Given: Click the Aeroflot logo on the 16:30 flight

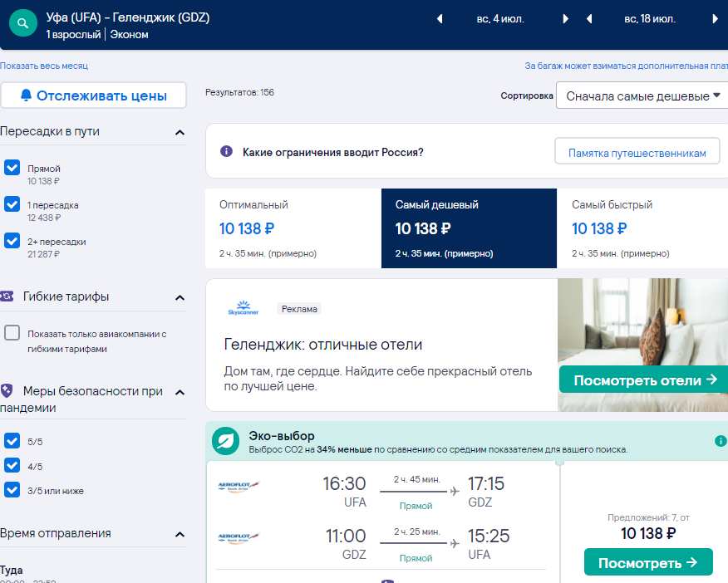Looking at the screenshot, I should pos(239,486).
